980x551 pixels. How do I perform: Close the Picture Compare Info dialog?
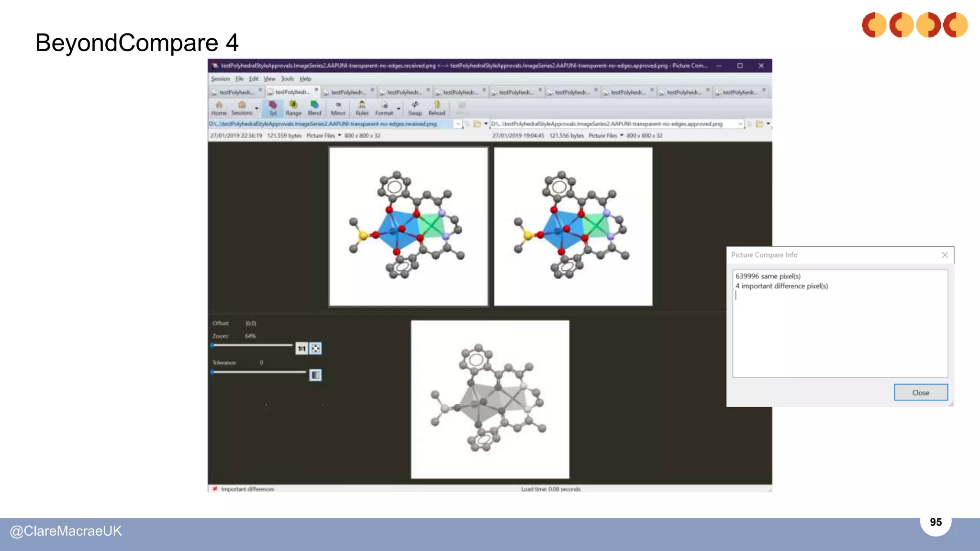point(920,392)
